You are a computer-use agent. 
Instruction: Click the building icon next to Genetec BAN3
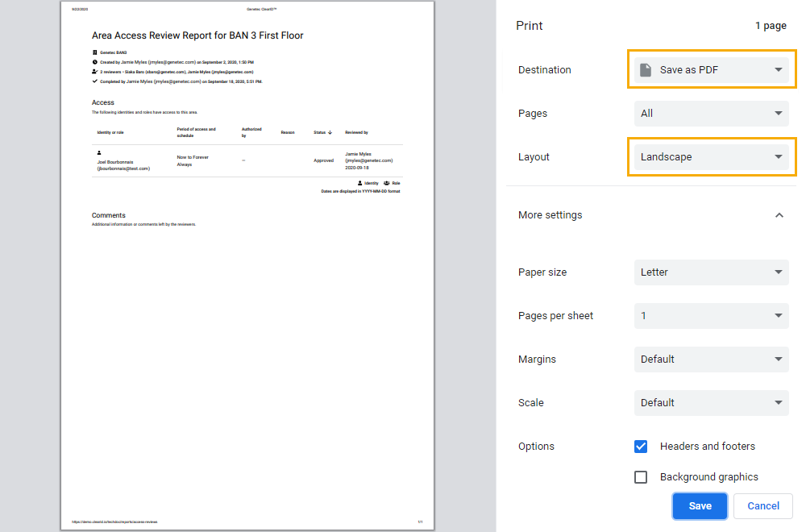tap(96, 52)
